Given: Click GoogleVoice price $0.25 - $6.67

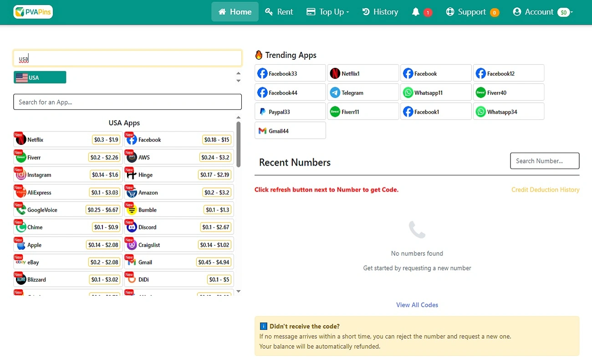Looking at the screenshot, I should pyautogui.click(x=103, y=210).
